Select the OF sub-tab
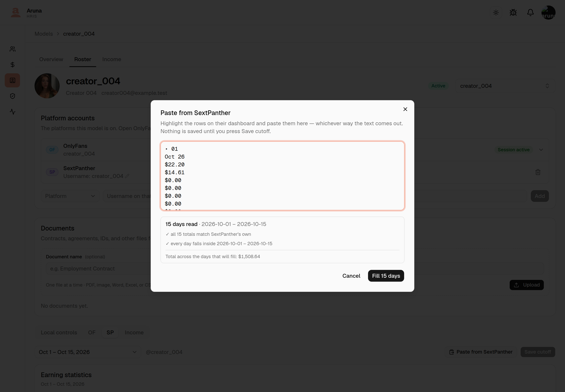 (x=92, y=332)
